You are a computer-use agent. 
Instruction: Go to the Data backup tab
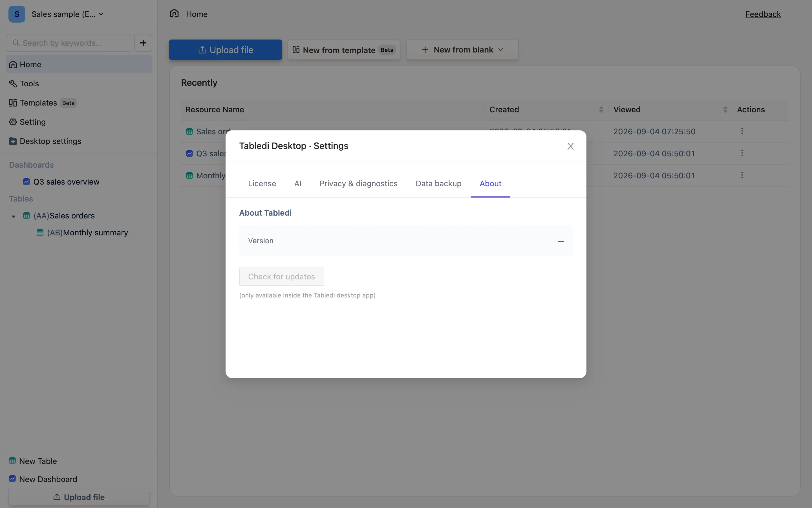pyautogui.click(x=438, y=183)
